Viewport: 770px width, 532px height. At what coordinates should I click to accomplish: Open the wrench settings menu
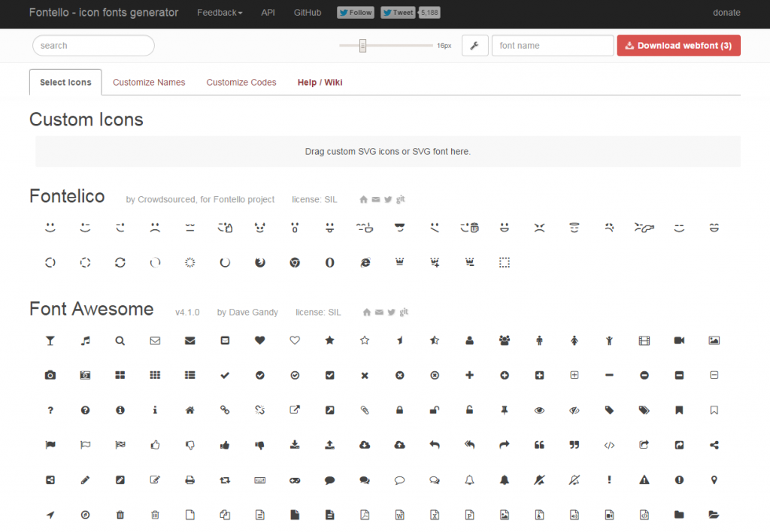pos(475,46)
